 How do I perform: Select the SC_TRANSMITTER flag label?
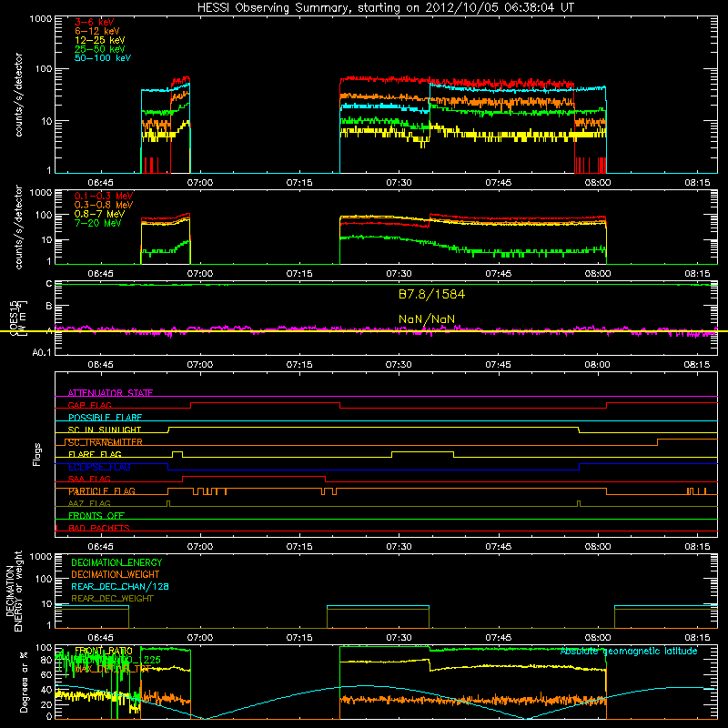tap(105, 442)
